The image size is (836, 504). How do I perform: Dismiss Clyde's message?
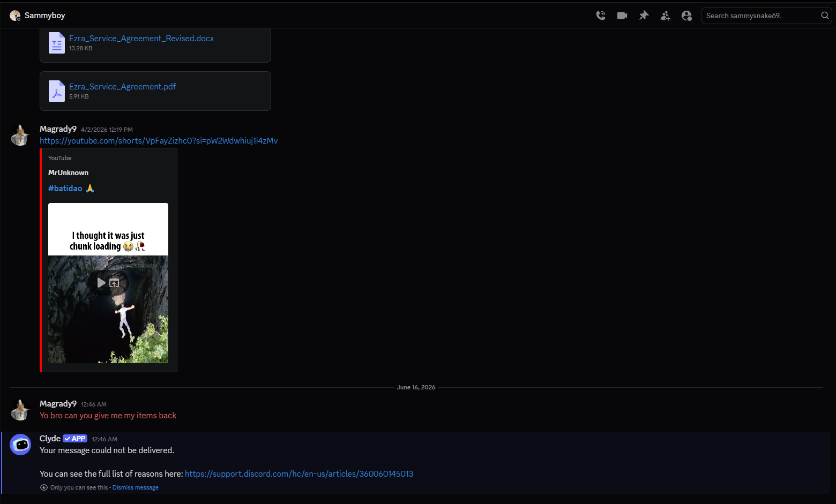click(x=136, y=487)
